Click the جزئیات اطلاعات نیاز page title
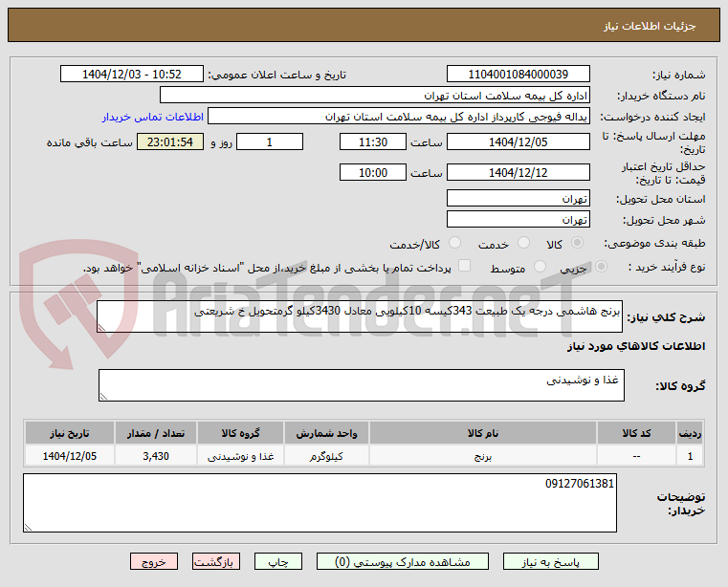This screenshot has height=587, width=728. [650, 26]
